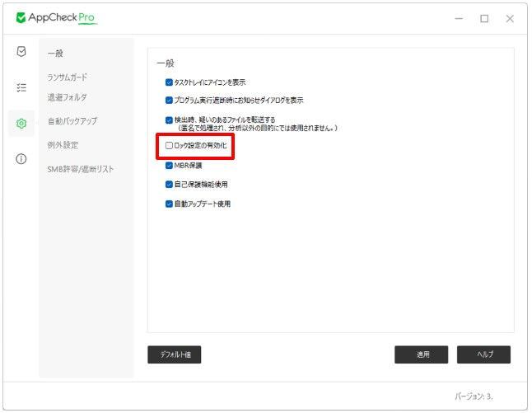Open SMB許容/遮断リスト settings tab
This screenshot has height=413, width=532.
click(80, 169)
